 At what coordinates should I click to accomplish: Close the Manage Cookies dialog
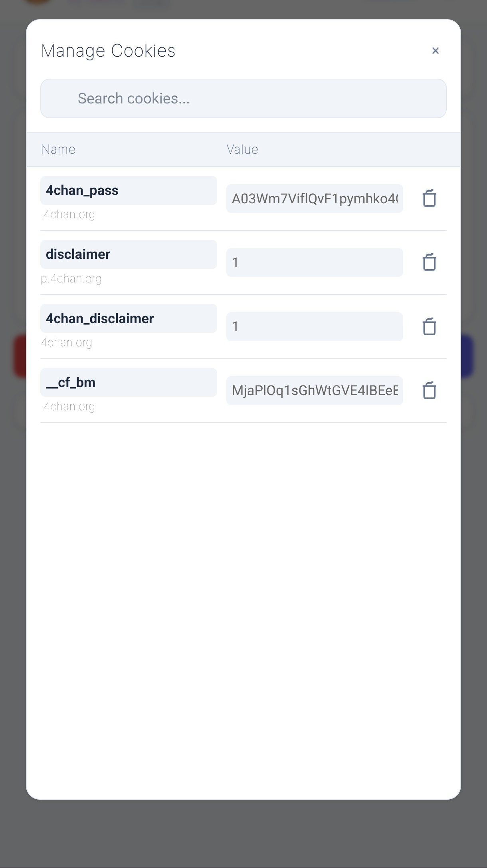436,51
